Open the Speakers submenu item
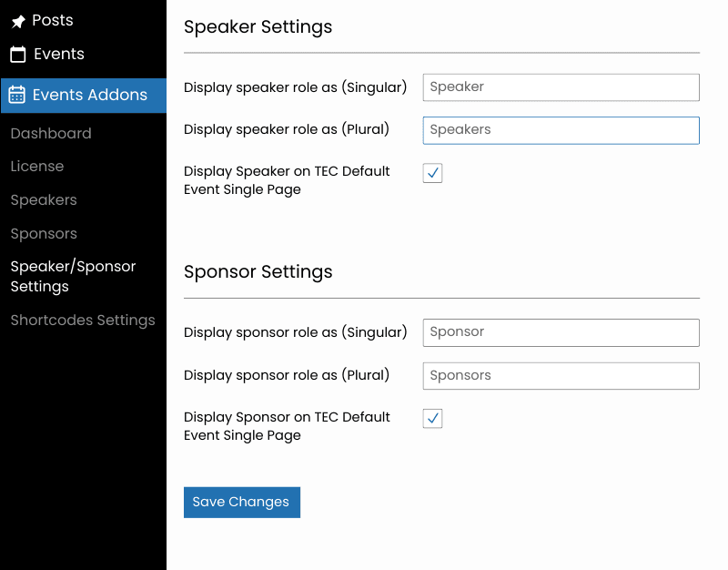This screenshot has width=728, height=570. pos(44,200)
